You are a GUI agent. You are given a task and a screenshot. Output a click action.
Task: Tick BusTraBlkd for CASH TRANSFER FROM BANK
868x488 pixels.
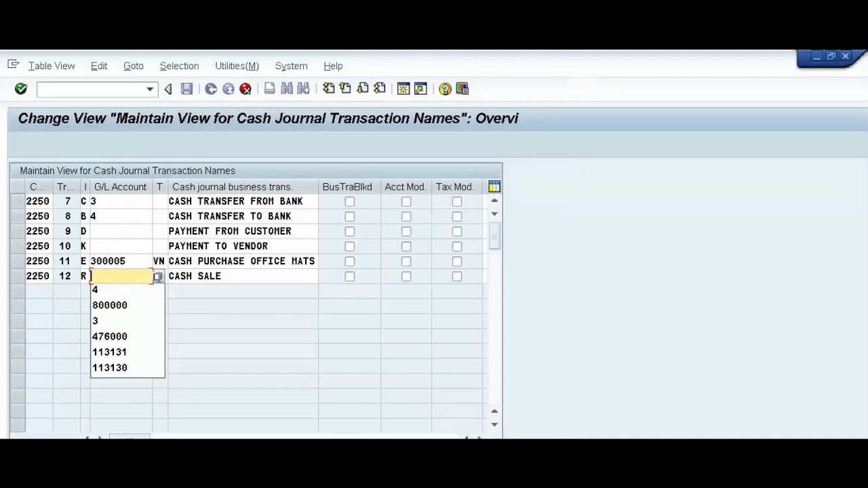click(x=349, y=202)
